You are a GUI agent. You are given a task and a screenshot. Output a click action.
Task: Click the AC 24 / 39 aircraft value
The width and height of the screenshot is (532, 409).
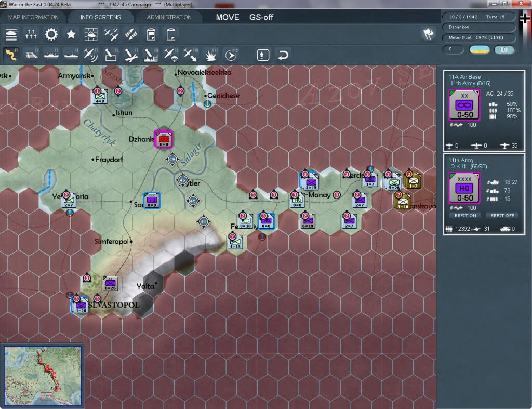pyautogui.click(x=500, y=94)
